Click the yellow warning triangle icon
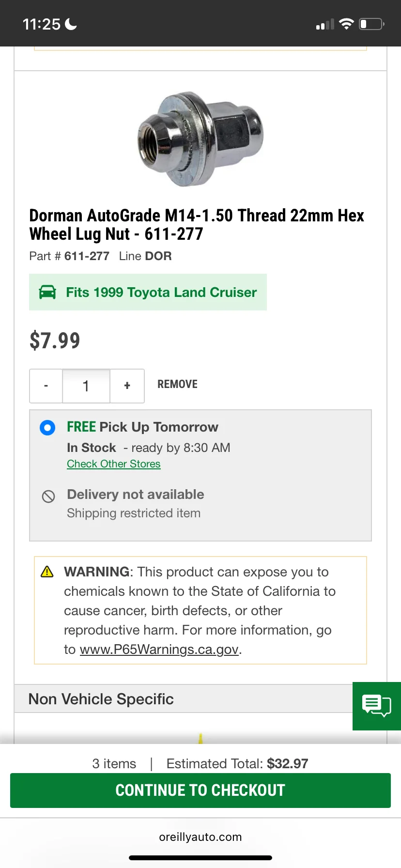 (x=47, y=572)
